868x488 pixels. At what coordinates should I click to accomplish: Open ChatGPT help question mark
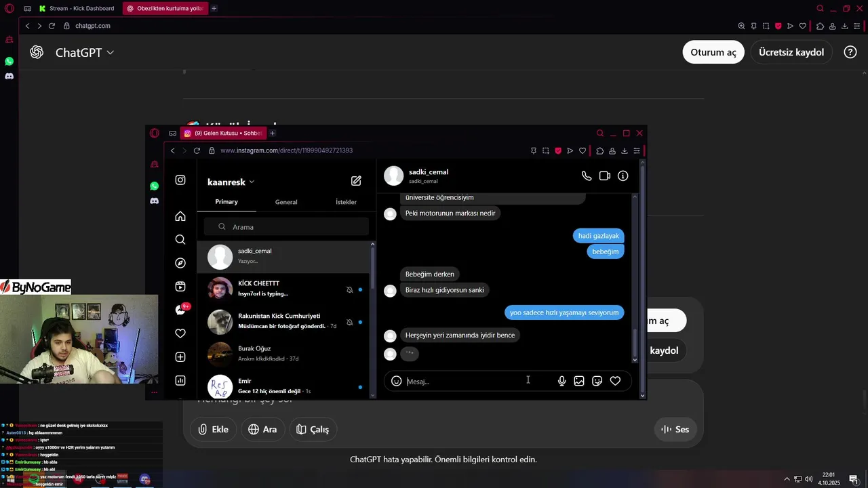pos(850,52)
